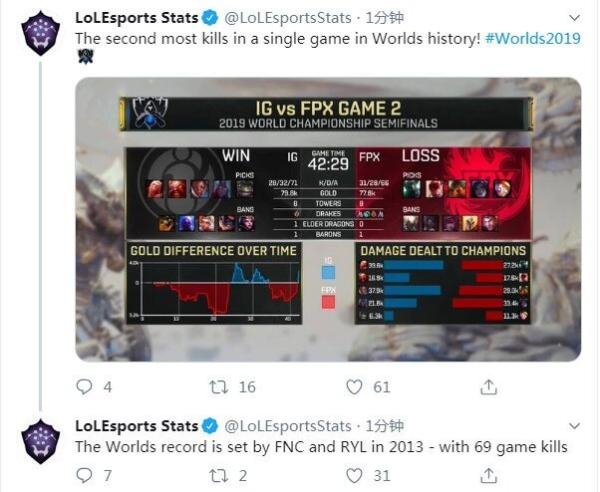
Task: Retweet the Worlds record tweet with 2 retweets
Action: click(x=219, y=476)
